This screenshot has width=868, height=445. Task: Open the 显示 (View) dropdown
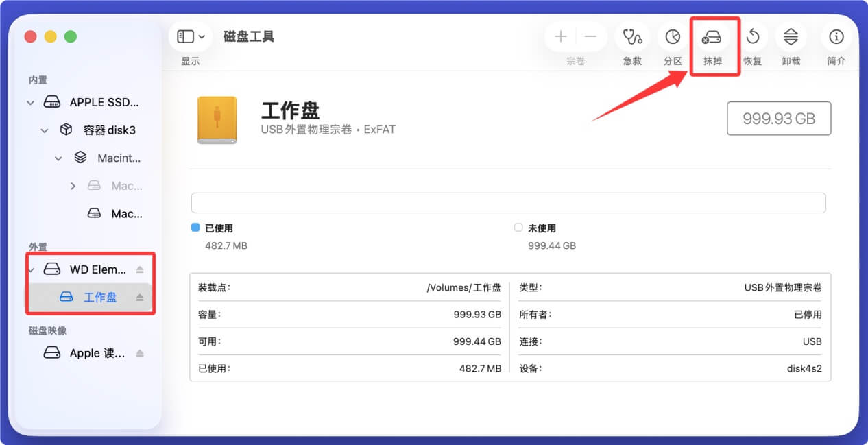pyautogui.click(x=190, y=36)
